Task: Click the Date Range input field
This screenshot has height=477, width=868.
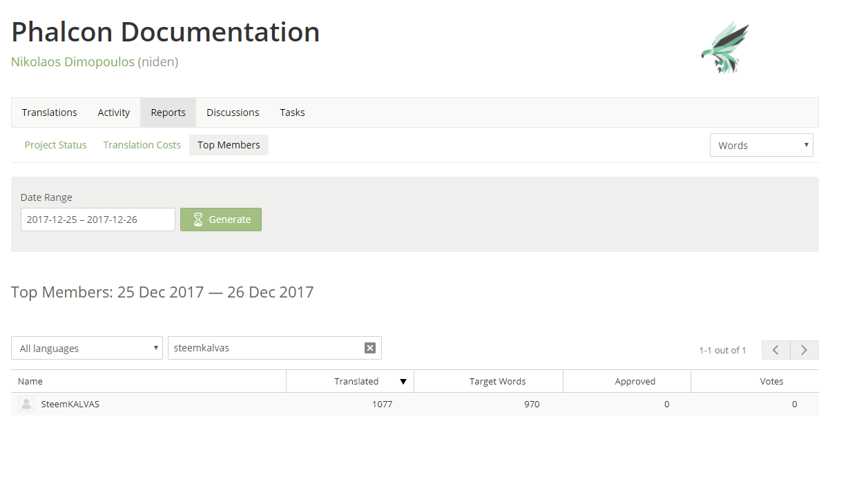Action: pyautogui.click(x=97, y=220)
